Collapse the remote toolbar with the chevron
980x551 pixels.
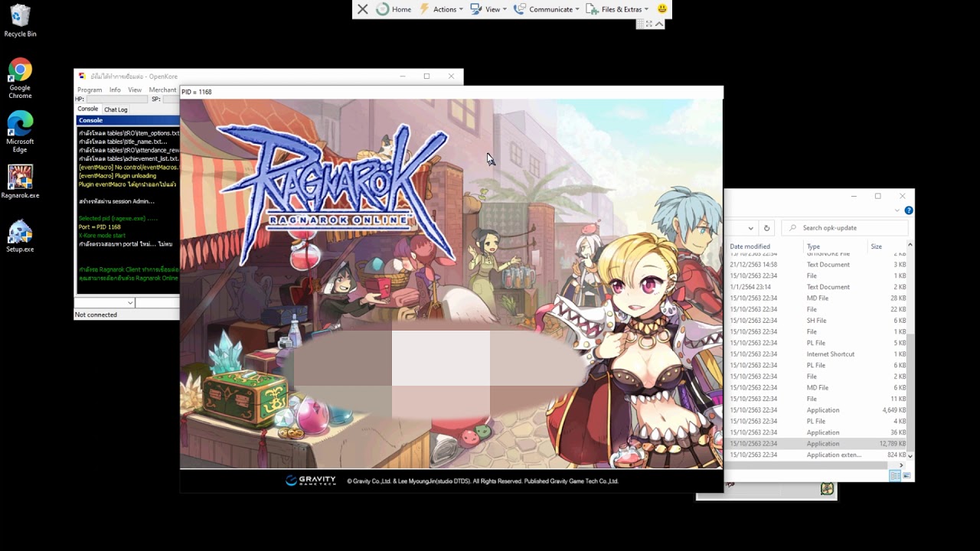click(659, 24)
